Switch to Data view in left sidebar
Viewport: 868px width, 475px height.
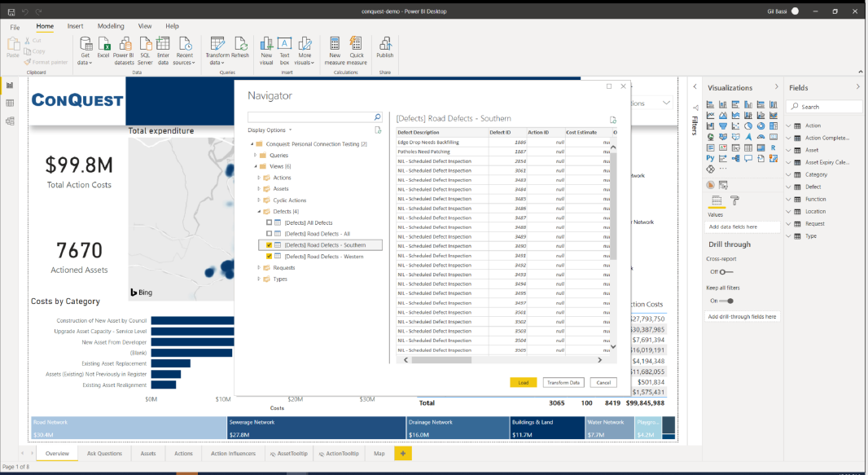coord(10,103)
